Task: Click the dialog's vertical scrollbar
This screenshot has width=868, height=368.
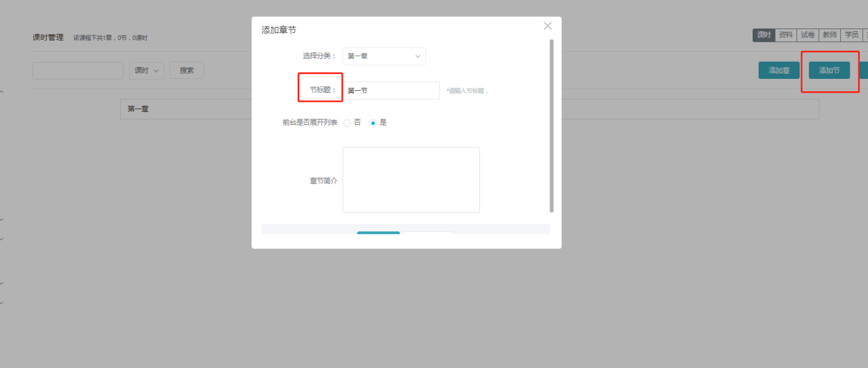Action: coord(551,125)
